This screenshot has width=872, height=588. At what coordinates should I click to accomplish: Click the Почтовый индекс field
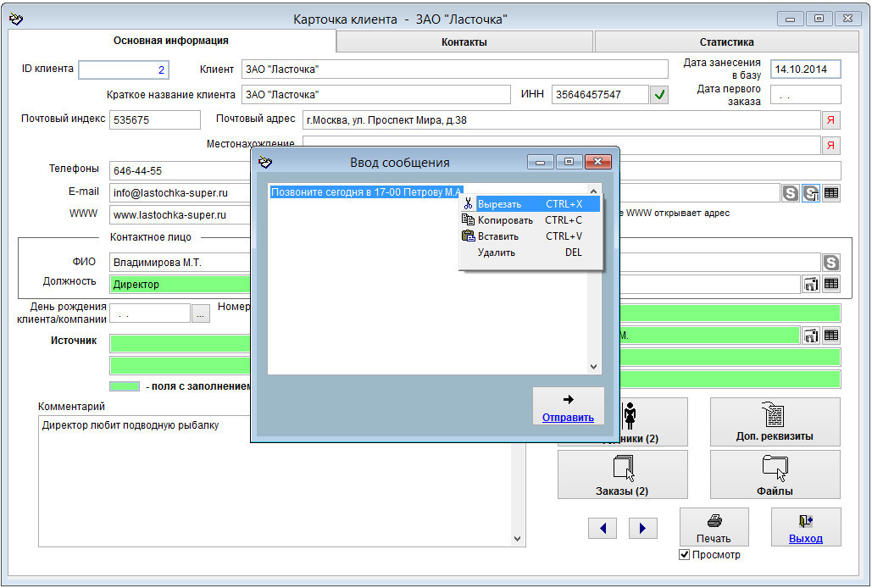click(x=154, y=120)
